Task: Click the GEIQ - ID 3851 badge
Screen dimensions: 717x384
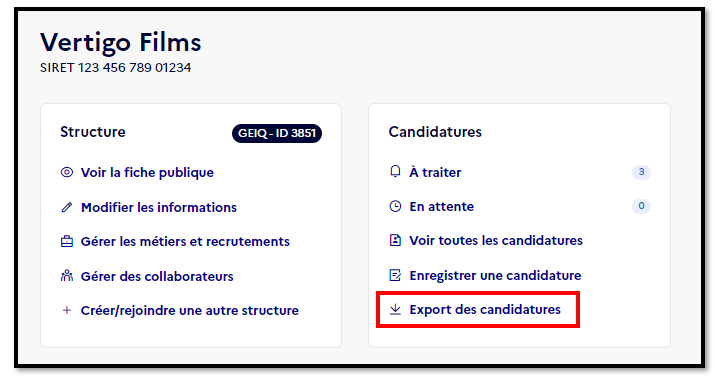Action: pos(277,133)
